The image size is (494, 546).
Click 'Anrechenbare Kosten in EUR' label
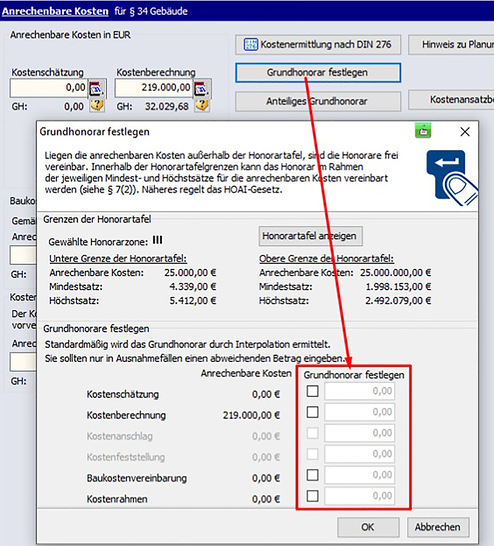click(x=70, y=35)
